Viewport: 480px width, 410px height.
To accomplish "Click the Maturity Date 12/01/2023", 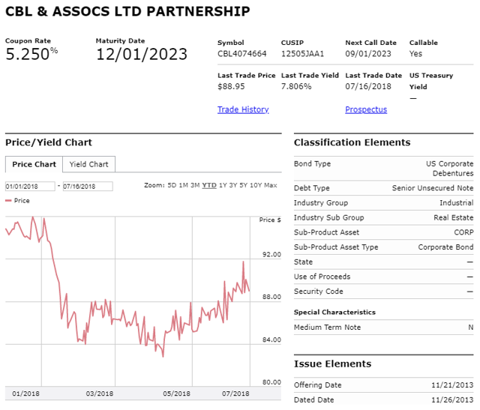I will (x=142, y=54).
